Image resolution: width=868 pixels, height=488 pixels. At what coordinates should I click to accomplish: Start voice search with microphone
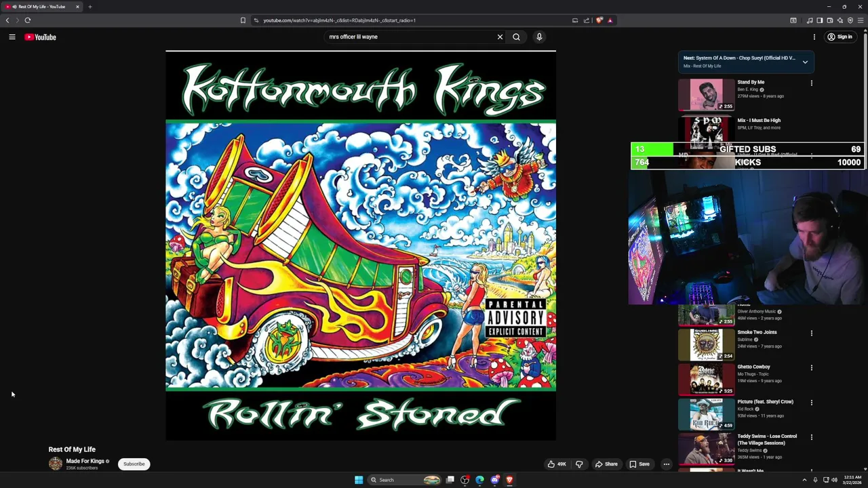[539, 37]
